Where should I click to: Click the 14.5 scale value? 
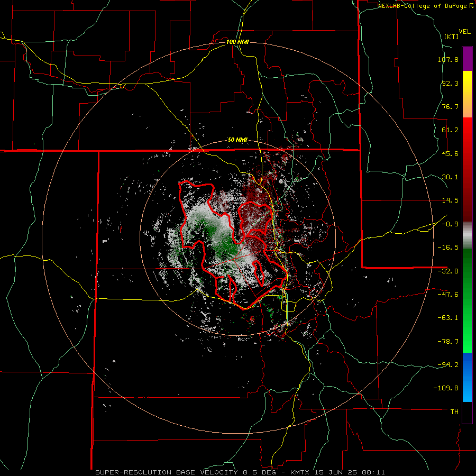tap(450, 200)
